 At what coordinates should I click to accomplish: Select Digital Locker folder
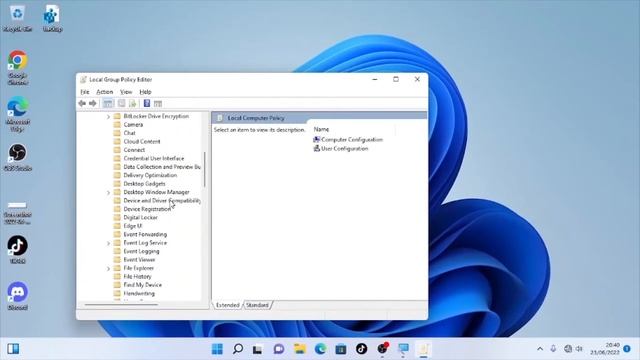tap(136, 218)
